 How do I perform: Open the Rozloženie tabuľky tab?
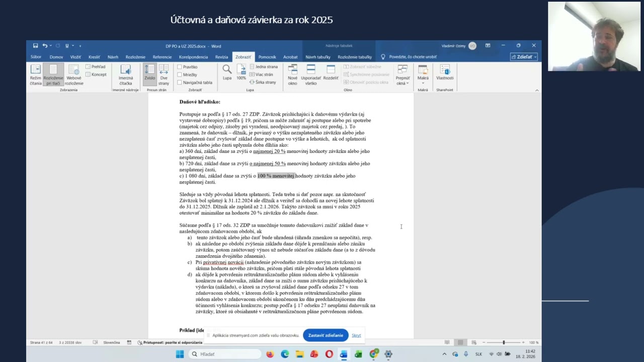click(x=355, y=57)
